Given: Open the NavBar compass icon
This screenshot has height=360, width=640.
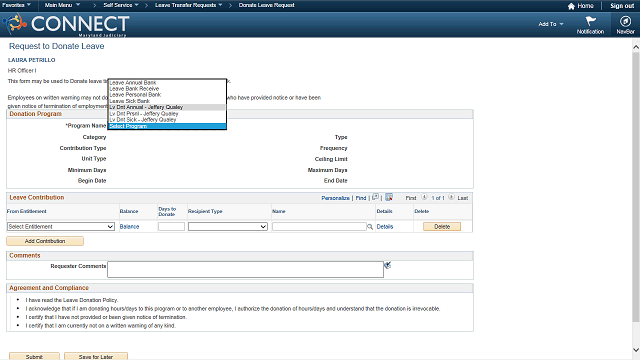Looking at the screenshot, I should (625, 21).
